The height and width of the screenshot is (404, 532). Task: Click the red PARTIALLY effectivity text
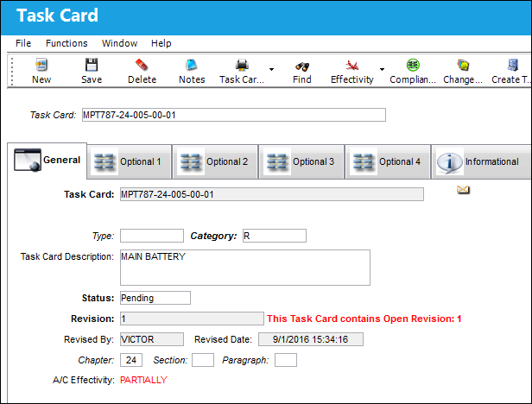143,380
